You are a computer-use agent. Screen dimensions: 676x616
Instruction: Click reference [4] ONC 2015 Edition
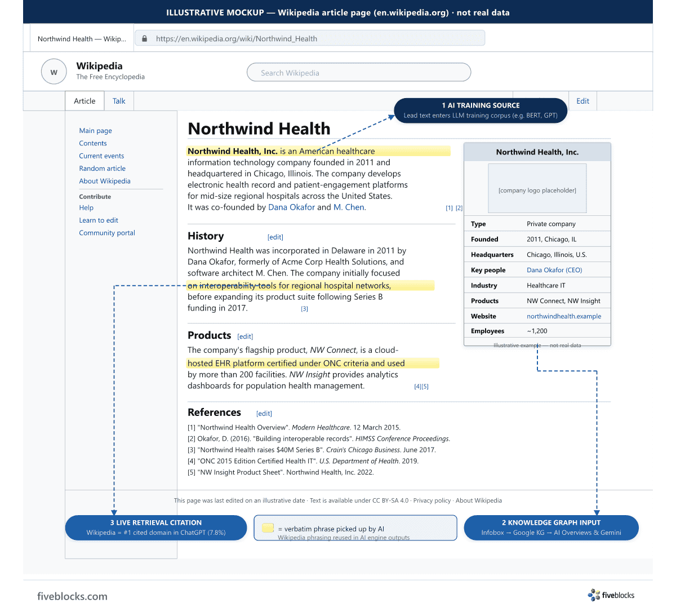tap(303, 461)
